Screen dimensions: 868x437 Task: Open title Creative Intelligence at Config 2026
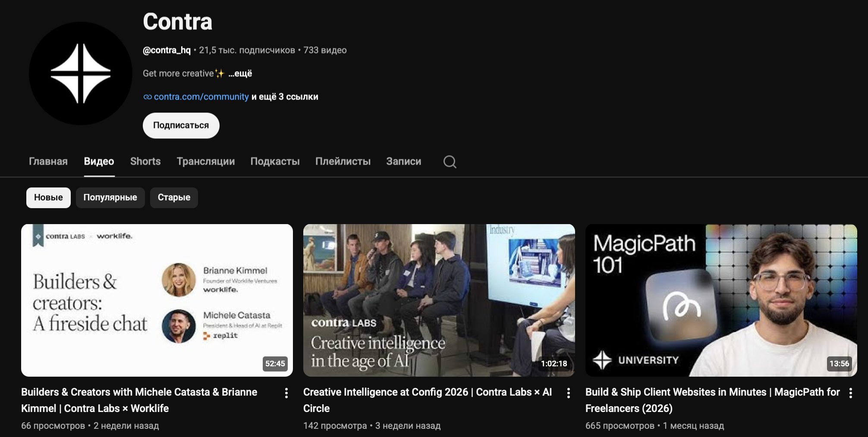pyautogui.click(x=428, y=400)
